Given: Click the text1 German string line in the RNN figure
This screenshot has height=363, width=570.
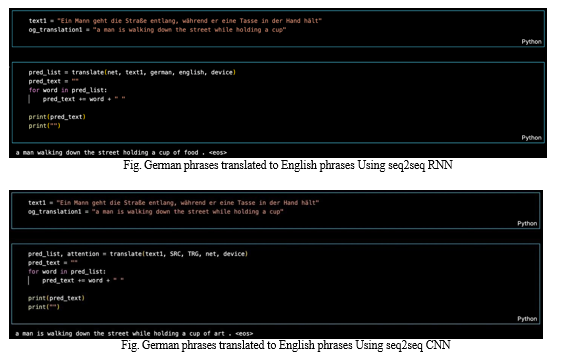Looking at the screenshot, I should pyautogui.click(x=175, y=21).
